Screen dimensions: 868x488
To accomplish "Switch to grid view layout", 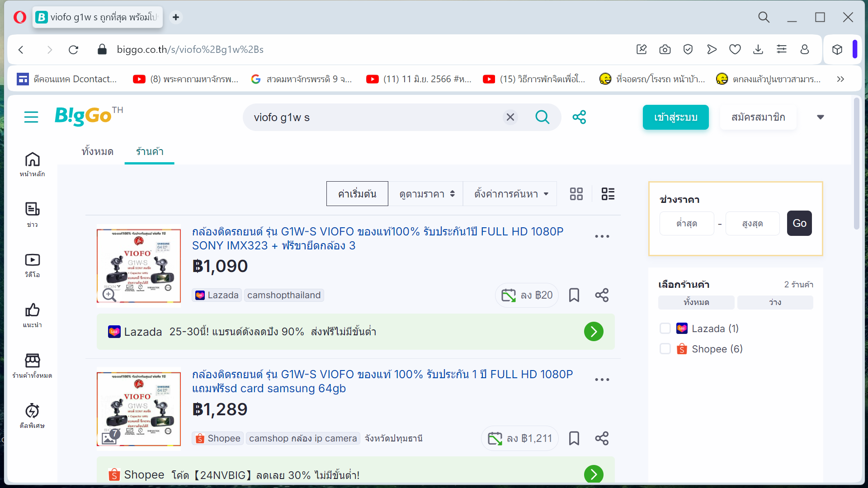I will click(576, 194).
